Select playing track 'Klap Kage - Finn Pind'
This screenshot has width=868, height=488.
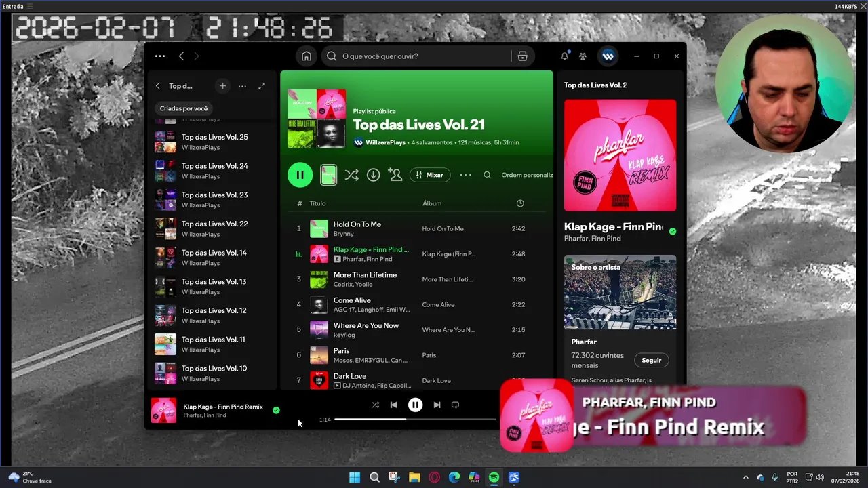click(416, 254)
